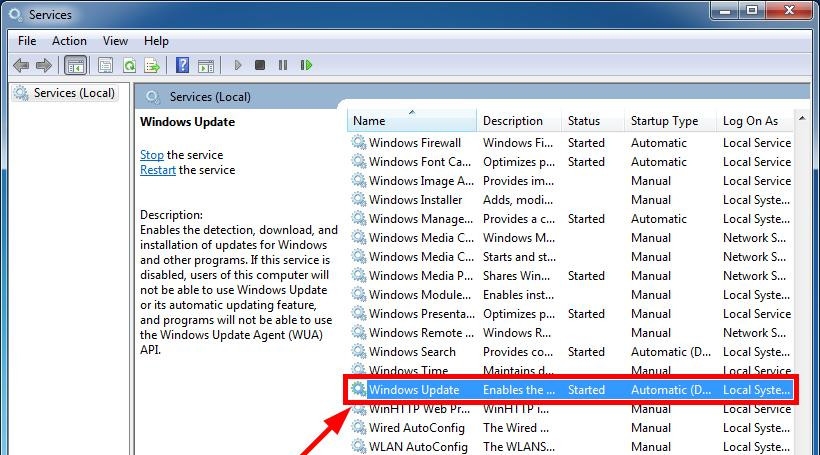Click 'Shares Win...' description cell

(x=516, y=276)
